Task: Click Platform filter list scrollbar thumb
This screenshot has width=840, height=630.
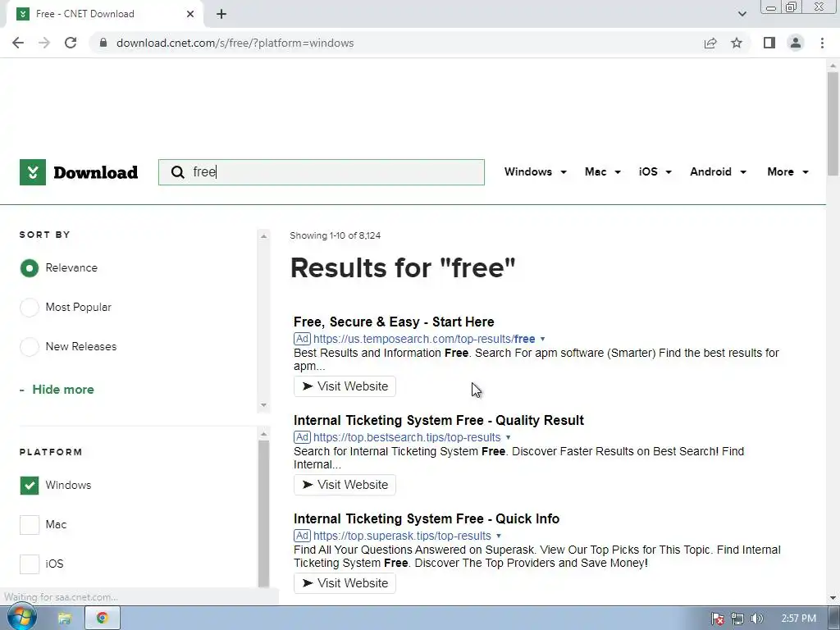Action: (x=263, y=514)
